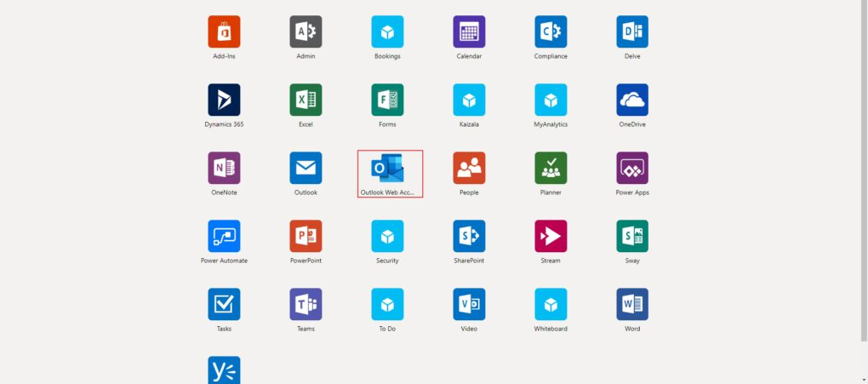The height and width of the screenshot is (384, 868).
Task: Launch the OneNote app icon
Action: 224,168
